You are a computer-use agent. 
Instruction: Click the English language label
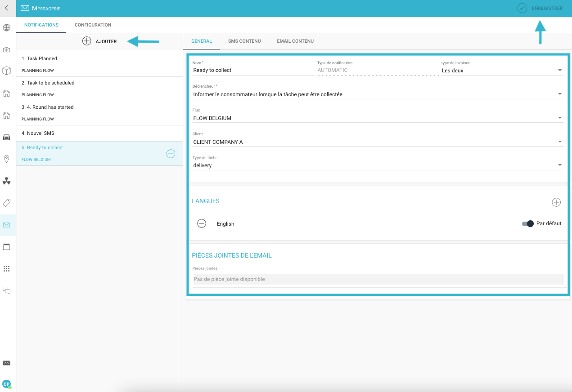(225, 224)
